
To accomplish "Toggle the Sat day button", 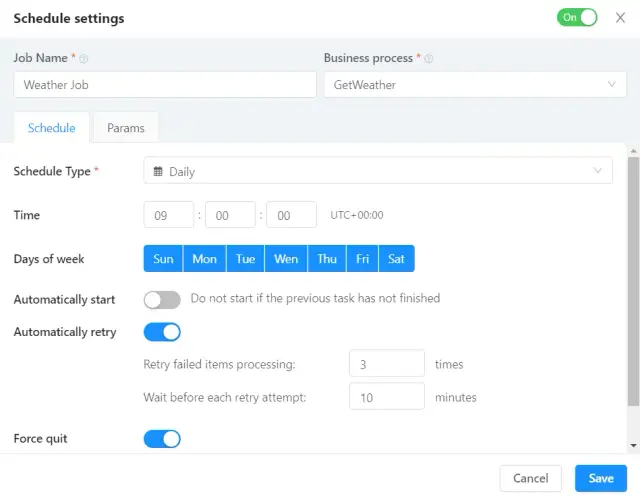I will 397,259.
